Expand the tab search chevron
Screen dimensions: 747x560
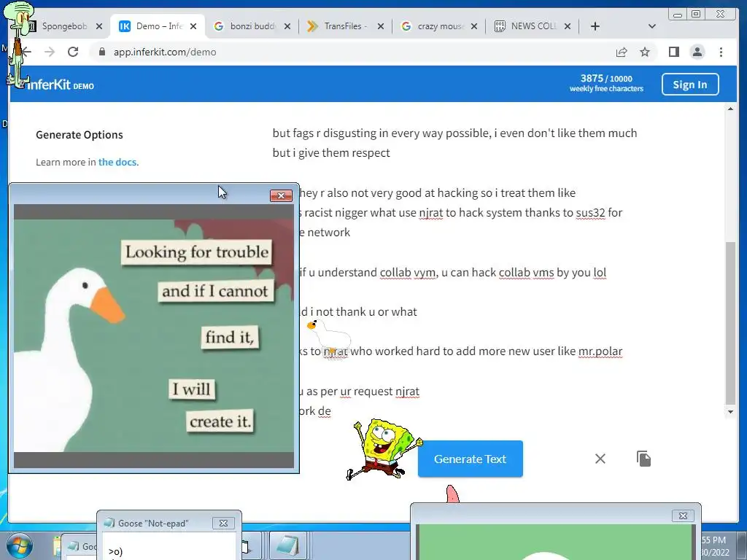pyautogui.click(x=651, y=26)
